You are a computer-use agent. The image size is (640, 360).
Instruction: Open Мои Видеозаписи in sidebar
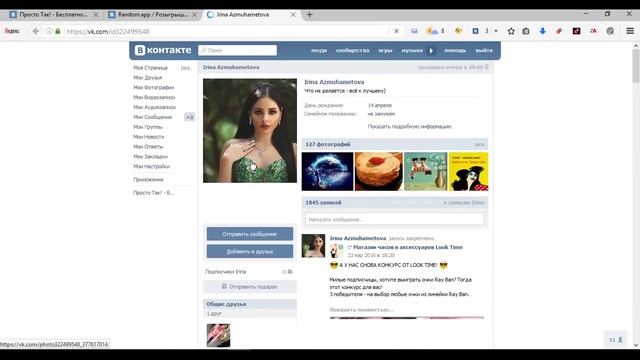(154, 97)
